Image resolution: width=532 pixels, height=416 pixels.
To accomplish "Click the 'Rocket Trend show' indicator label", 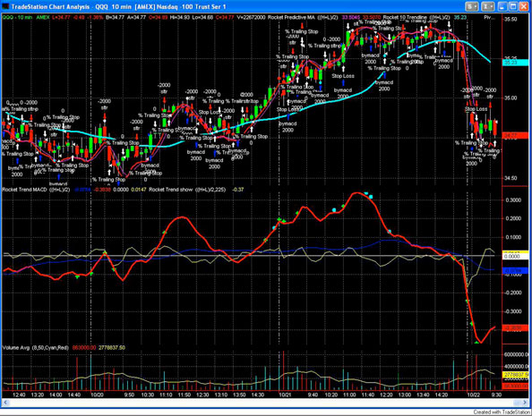I will coord(171,190).
